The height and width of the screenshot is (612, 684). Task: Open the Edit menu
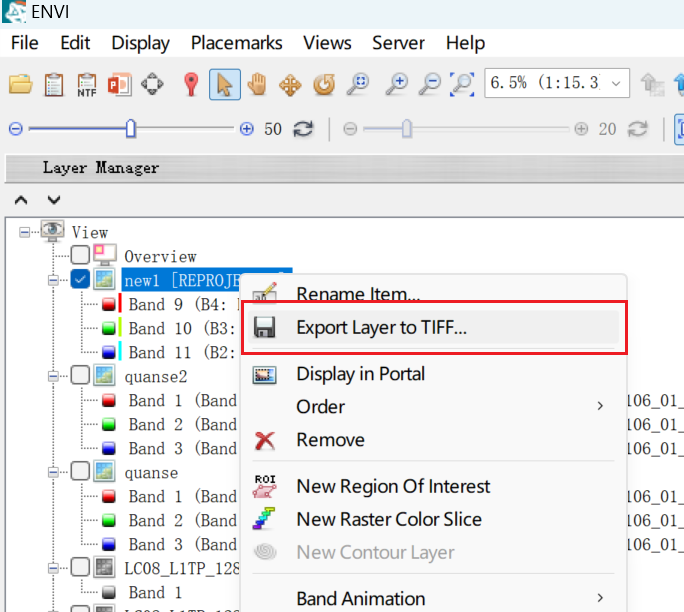pyautogui.click(x=75, y=43)
